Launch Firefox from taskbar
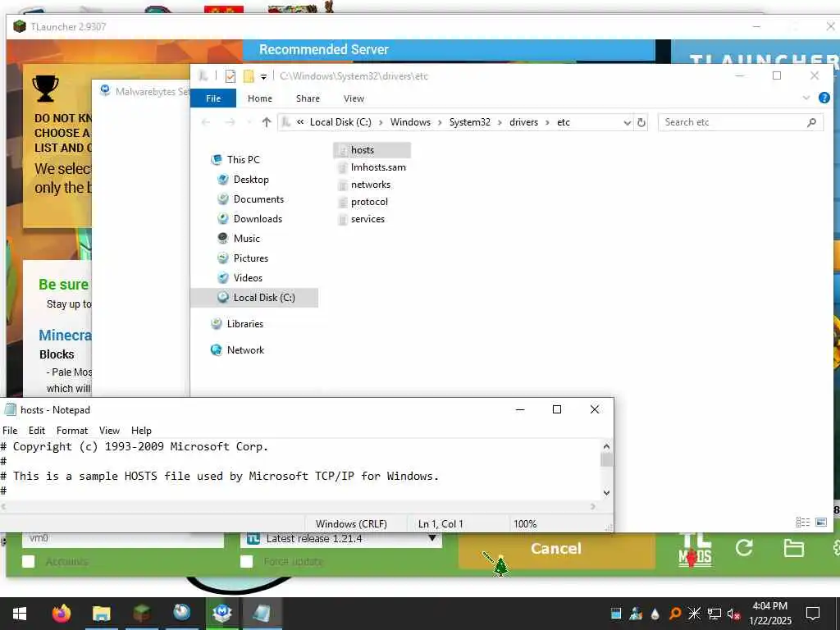The height and width of the screenshot is (630, 840). (61, 614)
